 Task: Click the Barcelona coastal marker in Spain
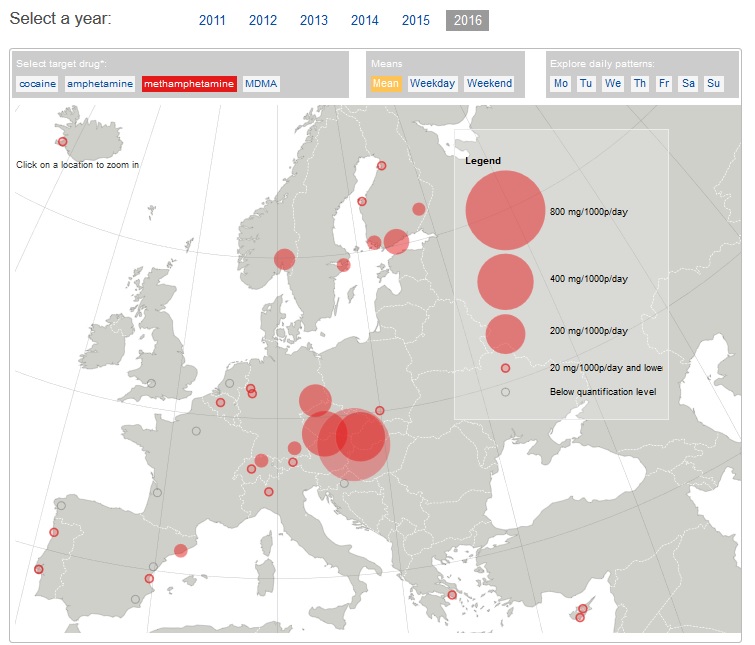pos(180,550)
